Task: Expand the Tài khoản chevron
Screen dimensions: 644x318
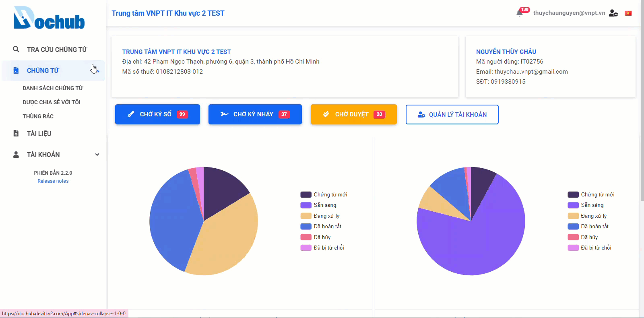Action: (97, 155)
